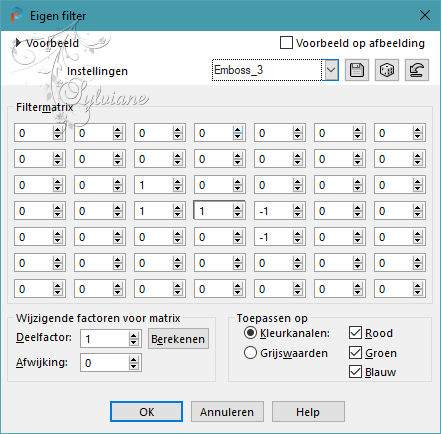Click the randomize dice icon
The image size is (441, 434).
point(387,70)
